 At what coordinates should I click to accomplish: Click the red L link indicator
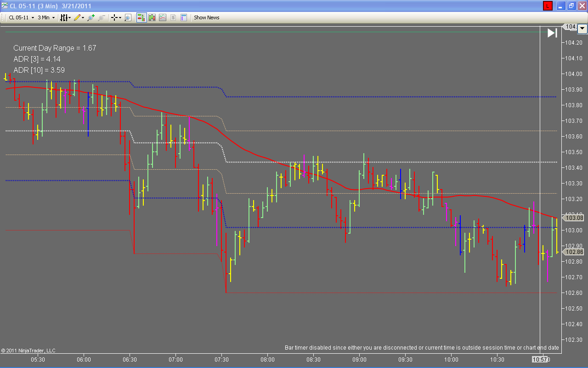coord(548,6)
